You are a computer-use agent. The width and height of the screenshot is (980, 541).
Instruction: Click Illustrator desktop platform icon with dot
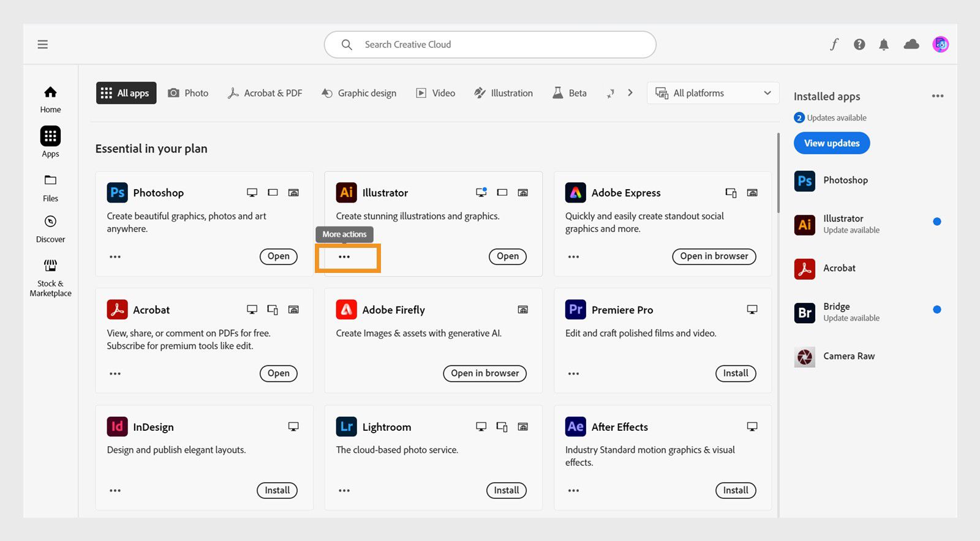481,192
